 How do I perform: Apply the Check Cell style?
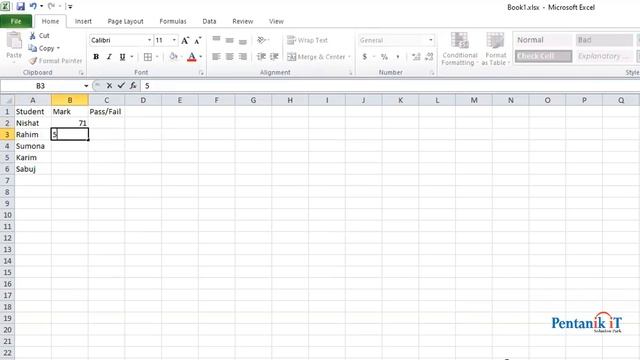click(x=543, y=56)
